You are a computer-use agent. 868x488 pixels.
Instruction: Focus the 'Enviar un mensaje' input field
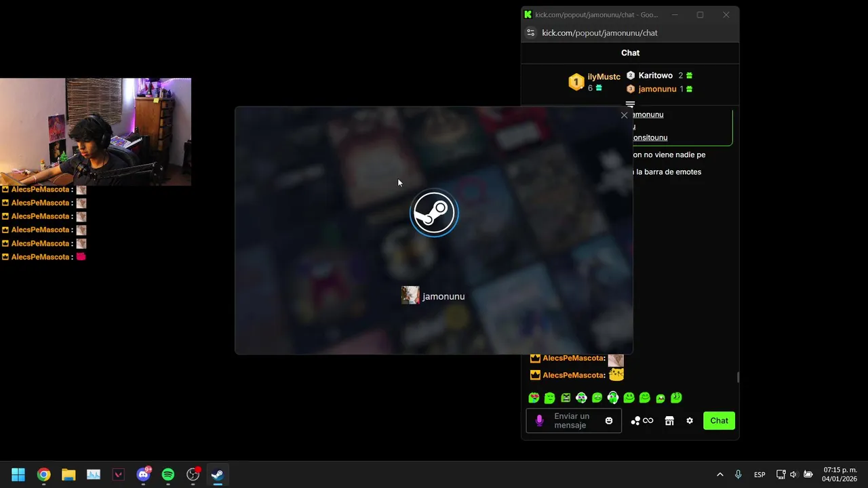[574, 421]
